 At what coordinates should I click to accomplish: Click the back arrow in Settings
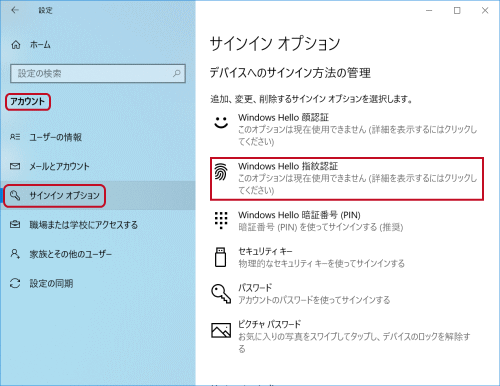click(15, 10)
